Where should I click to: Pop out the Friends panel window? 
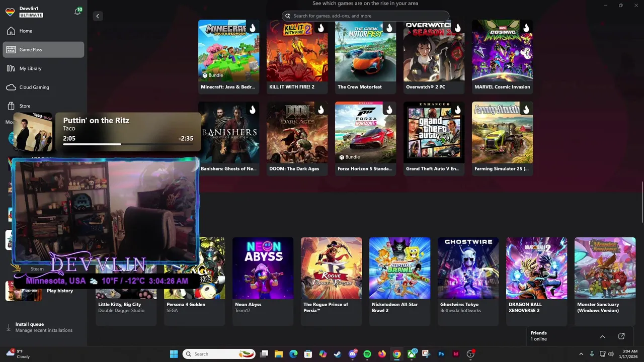point(621,336)
